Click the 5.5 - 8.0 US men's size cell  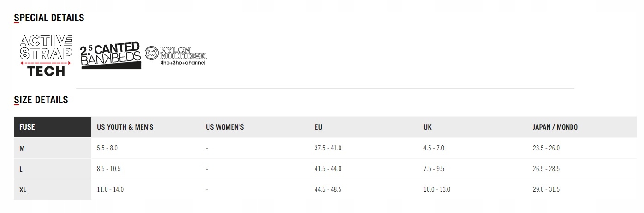click(x=107, y=148)
